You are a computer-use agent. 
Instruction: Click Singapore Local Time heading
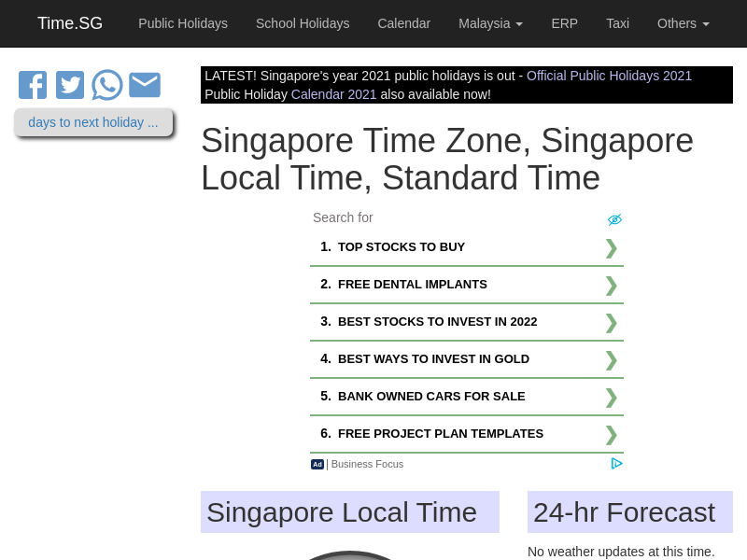342,512
